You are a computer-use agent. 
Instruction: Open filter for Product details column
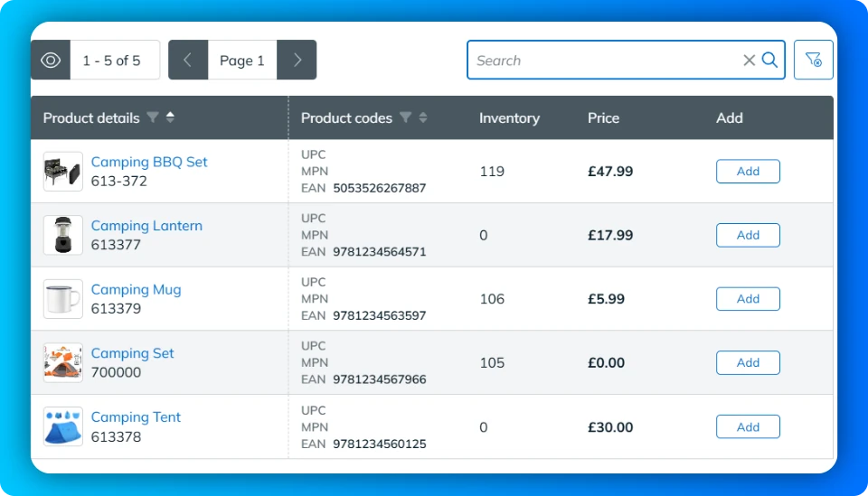[153, 117]
